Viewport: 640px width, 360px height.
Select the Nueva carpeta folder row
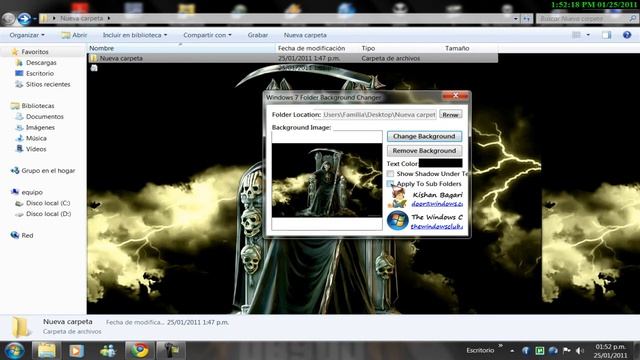[293, 58]
